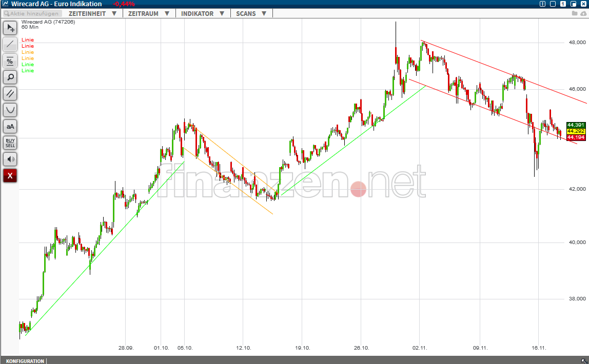Click the 26.10. date axis label
The image size is (589, 364).
pyautogui.click(x=361, y=348)
